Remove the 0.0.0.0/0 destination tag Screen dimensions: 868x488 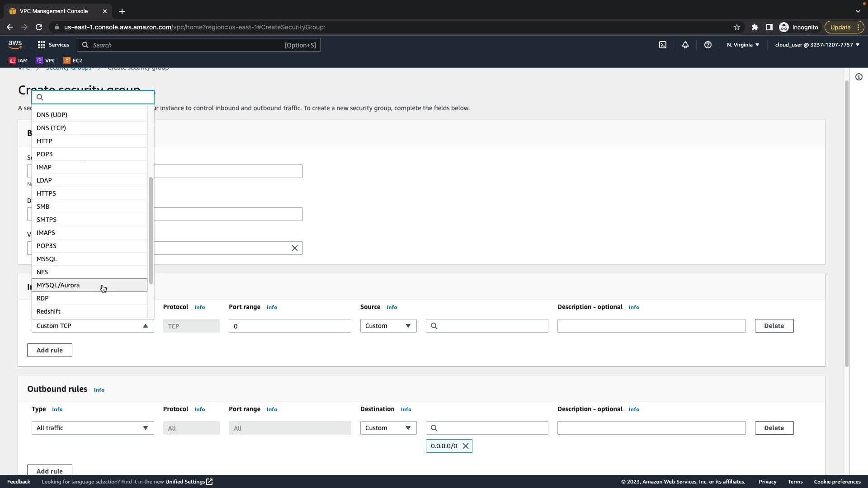tap(465, 446)
